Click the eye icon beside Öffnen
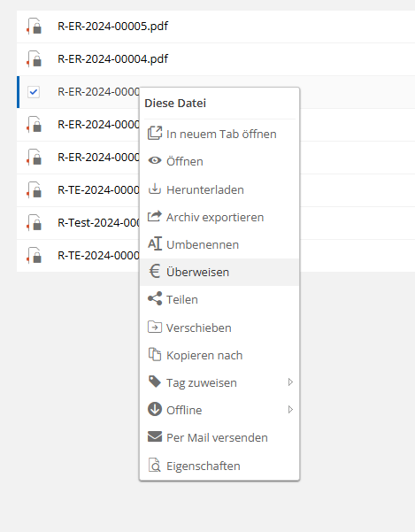Image resolution: width=415 pixels, height=532 pixels. point(155,160)
